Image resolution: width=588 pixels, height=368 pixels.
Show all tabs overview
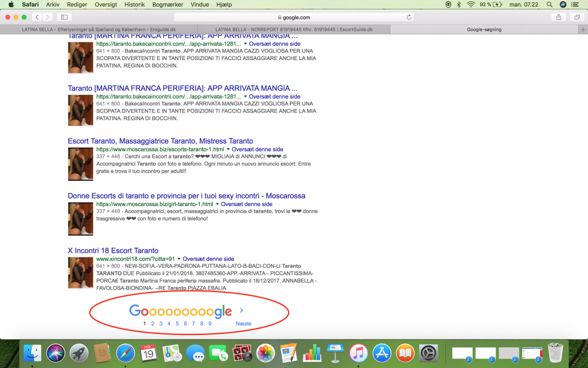577,17
